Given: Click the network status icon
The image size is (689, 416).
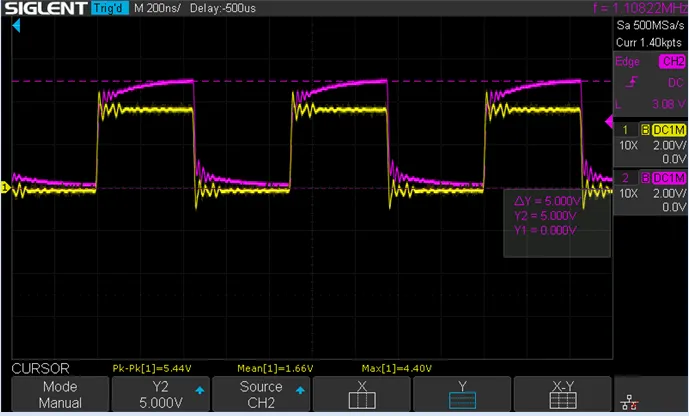Looking at the screenshot, I should (x=629, y=399).
